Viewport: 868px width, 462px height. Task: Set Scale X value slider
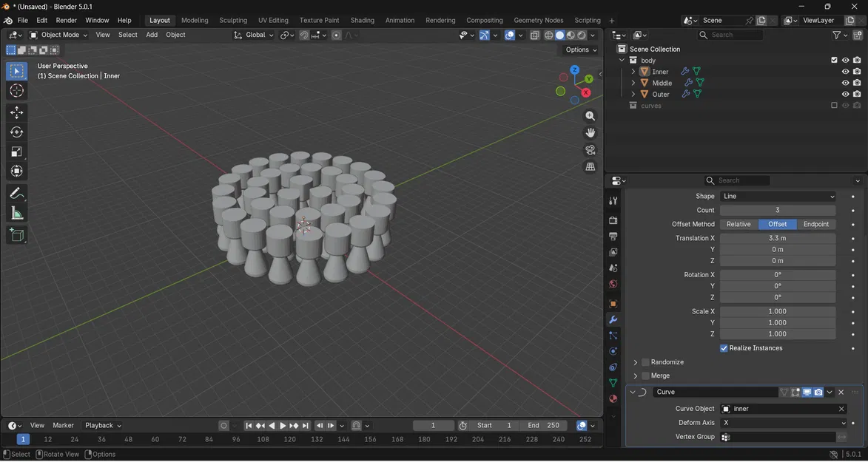point(777,311)
